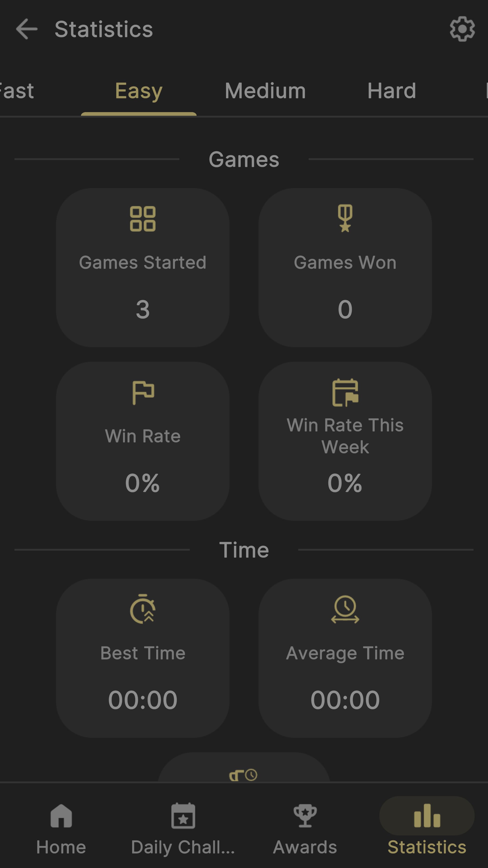
Task: Open the Settings gear menu
Action: click(x=462, y=28)
